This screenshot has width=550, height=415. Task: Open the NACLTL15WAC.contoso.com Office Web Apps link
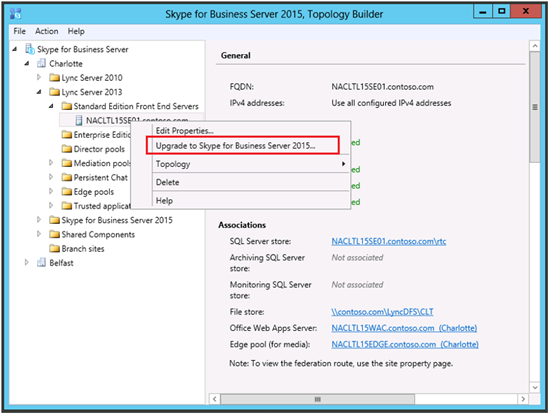(x=404, y=328)
